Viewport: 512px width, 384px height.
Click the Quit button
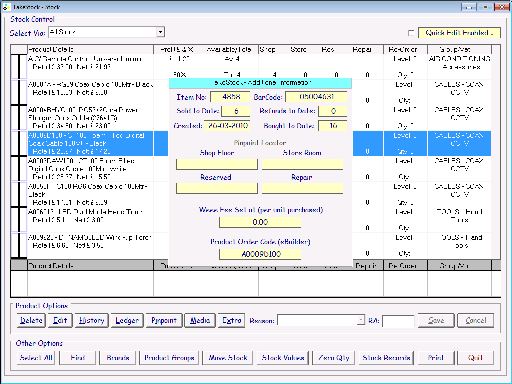[x=475, y=358]
